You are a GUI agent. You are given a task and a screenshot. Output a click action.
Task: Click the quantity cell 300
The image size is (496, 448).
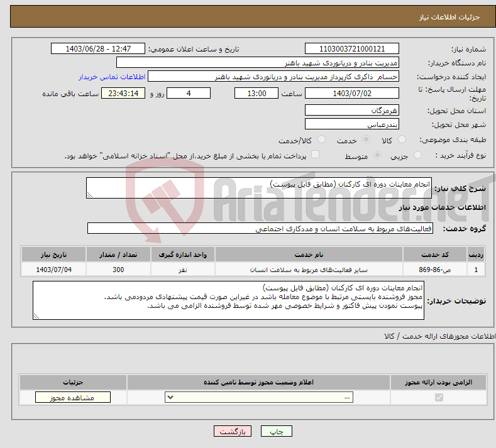click(x=118, y=270)
